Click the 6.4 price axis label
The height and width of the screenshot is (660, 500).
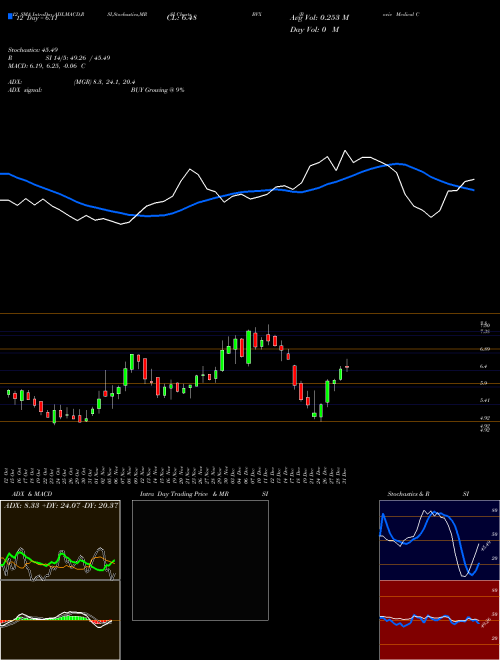tap(483, 366)
